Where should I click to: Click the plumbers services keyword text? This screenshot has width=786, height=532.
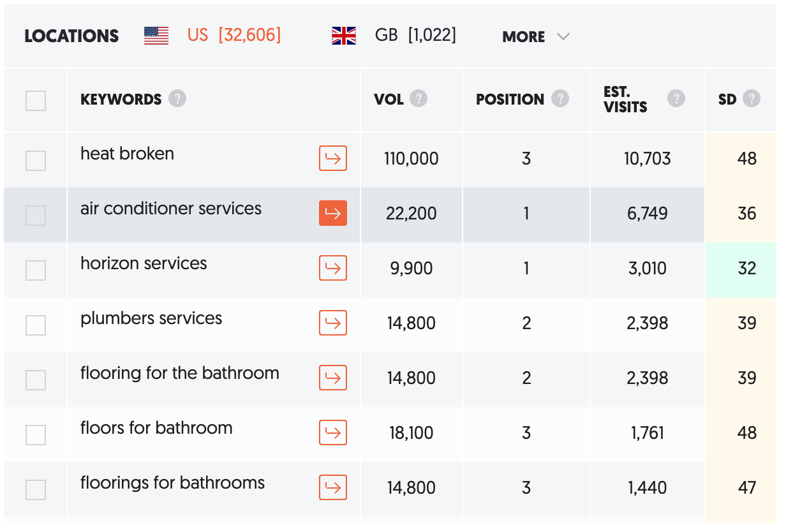click(x=151, y=318)
